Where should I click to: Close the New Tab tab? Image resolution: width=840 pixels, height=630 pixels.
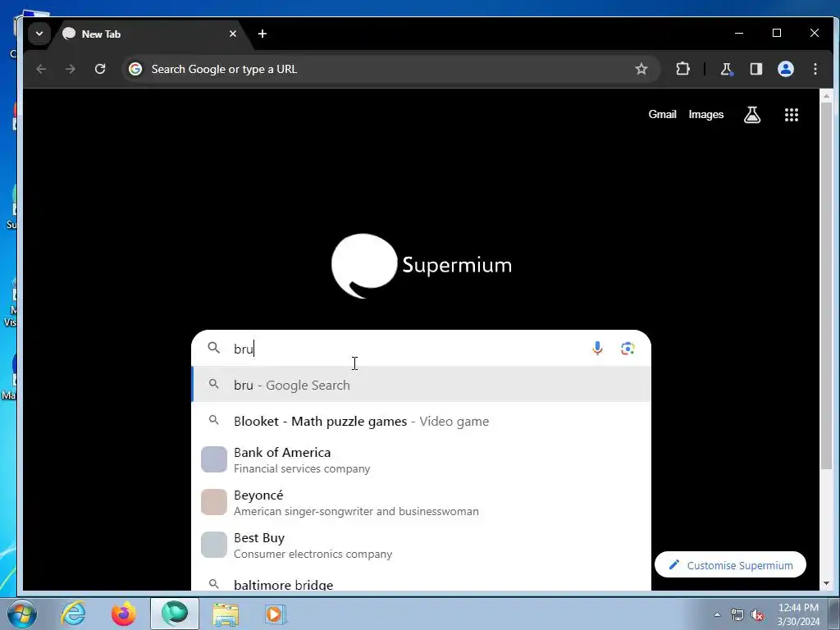(x=232, y=34)
